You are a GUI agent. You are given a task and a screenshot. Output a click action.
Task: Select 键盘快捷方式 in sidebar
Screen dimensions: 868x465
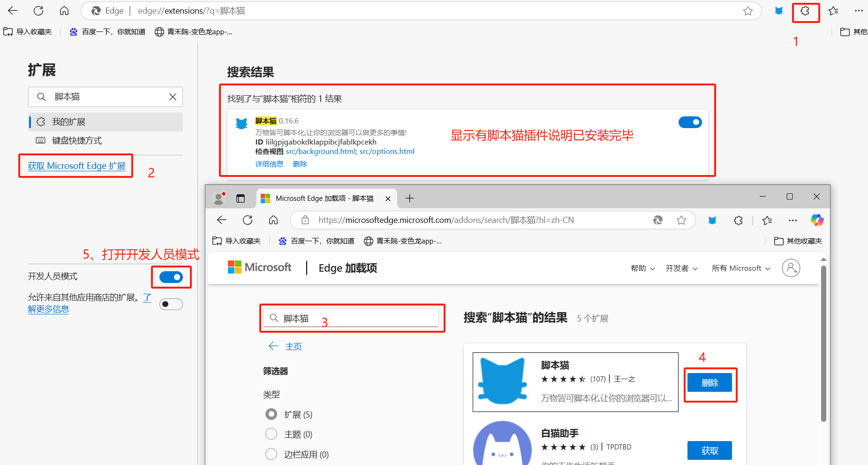pos(106,140)
